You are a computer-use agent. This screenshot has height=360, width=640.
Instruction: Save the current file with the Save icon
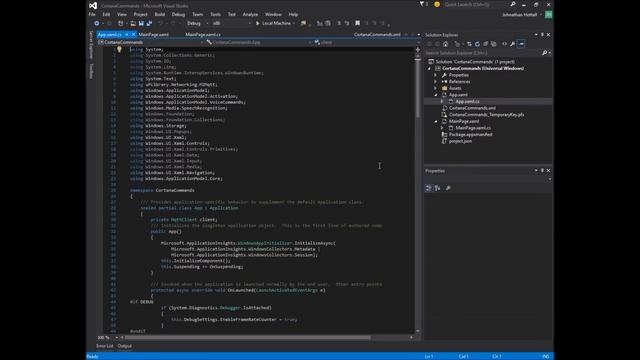pos(141,23)
